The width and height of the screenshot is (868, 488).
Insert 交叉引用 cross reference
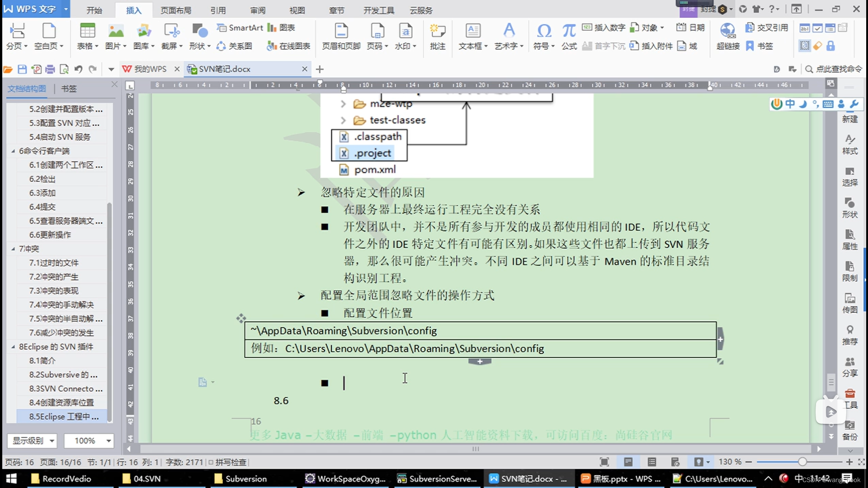pos(767,28)
